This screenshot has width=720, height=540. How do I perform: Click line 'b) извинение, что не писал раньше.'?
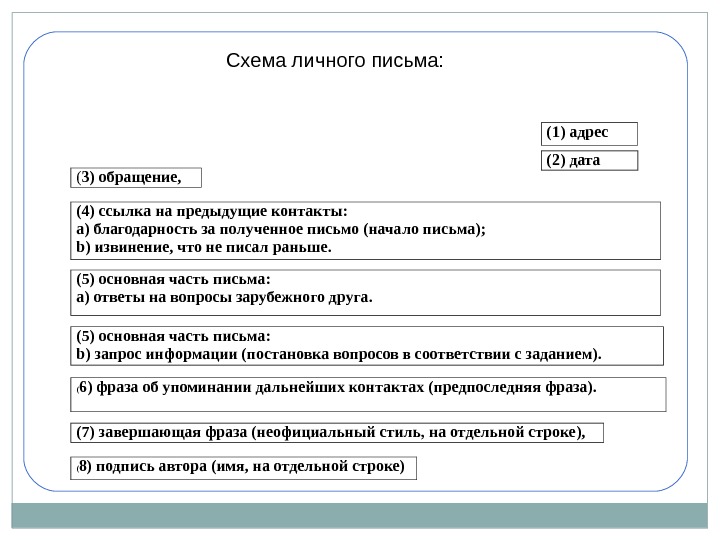pos(204,247)
